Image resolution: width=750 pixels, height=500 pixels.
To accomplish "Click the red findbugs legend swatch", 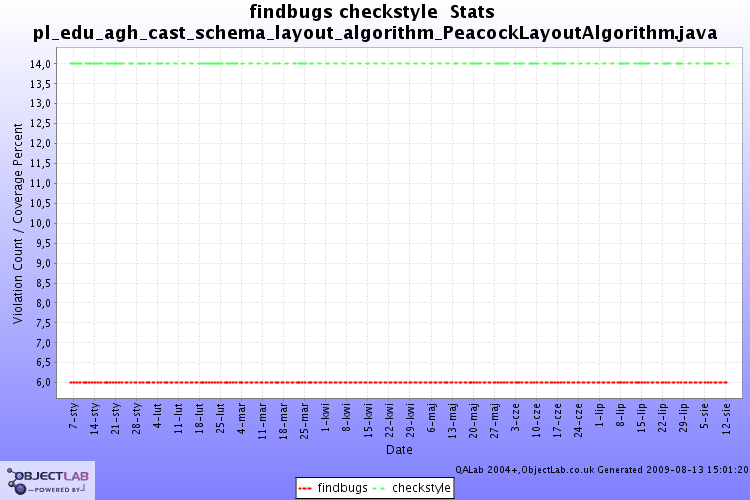I will point(305,489).
